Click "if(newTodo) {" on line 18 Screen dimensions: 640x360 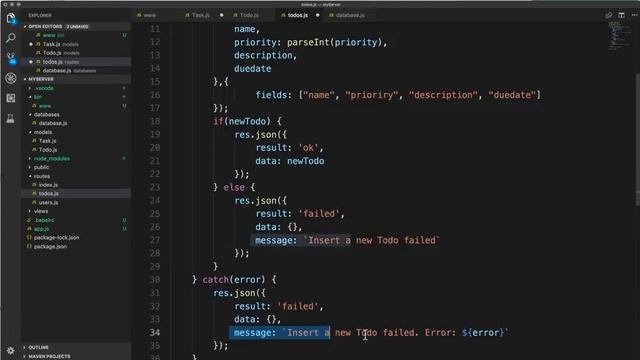pos(247,121)
